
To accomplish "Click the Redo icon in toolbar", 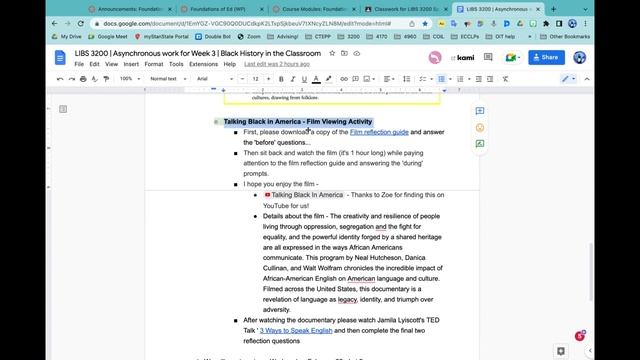I will click(72, 79).
